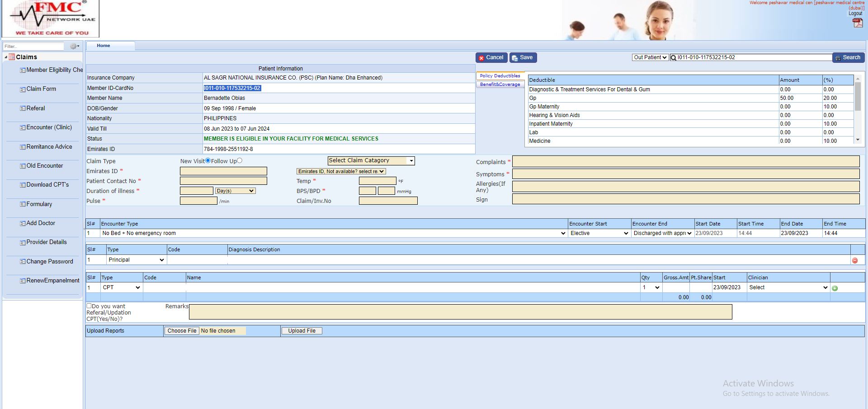Open the sidebar settings gear menu
The width and height of the screenshot is (868, 409).
coord(74,46)
